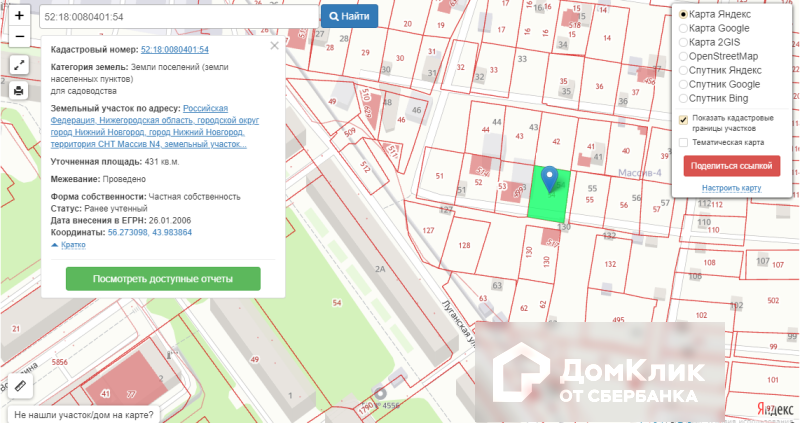Click parcel 108 on the map

pos(709,263)
